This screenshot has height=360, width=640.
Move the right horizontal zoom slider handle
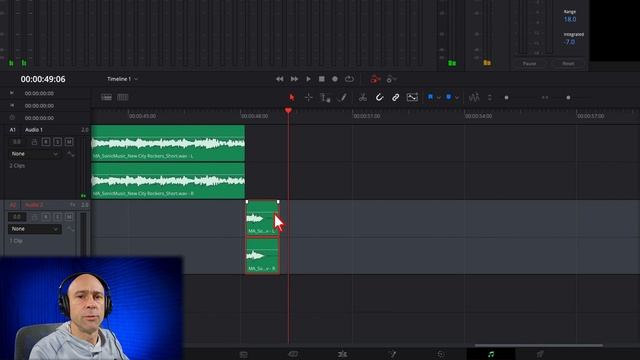(x=568, y=98)
